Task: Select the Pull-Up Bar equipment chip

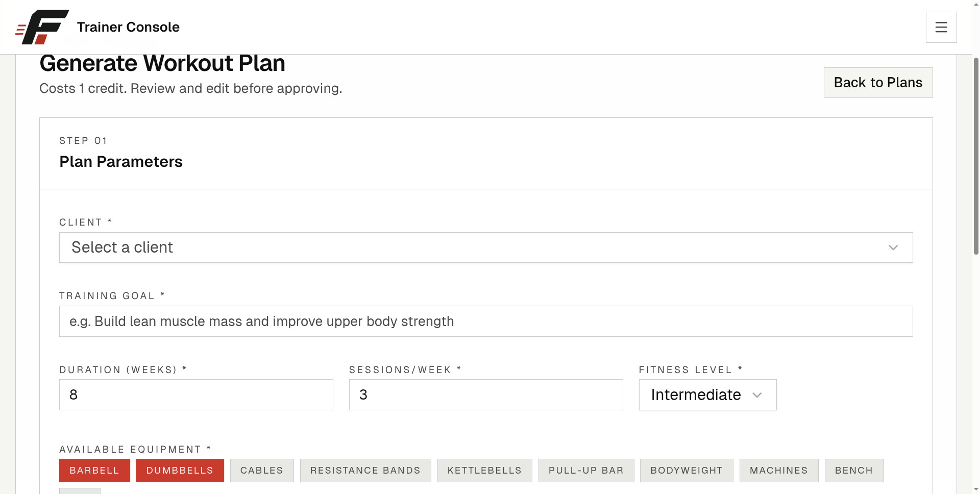Action: [x=586, y=471]
